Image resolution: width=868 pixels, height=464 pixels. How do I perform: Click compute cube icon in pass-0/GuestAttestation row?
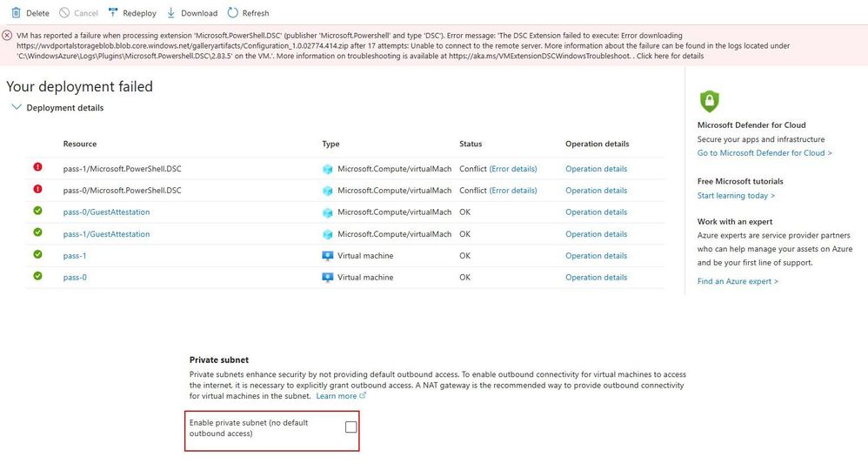(x=328, y=212)
